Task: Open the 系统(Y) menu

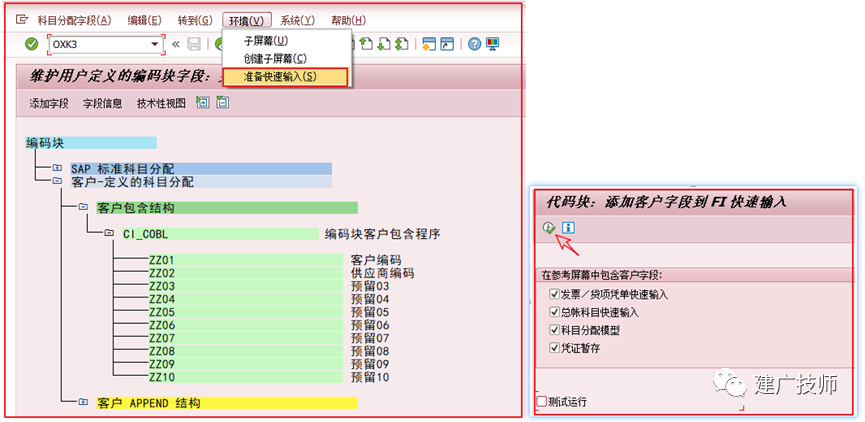Action: point(297,20)
